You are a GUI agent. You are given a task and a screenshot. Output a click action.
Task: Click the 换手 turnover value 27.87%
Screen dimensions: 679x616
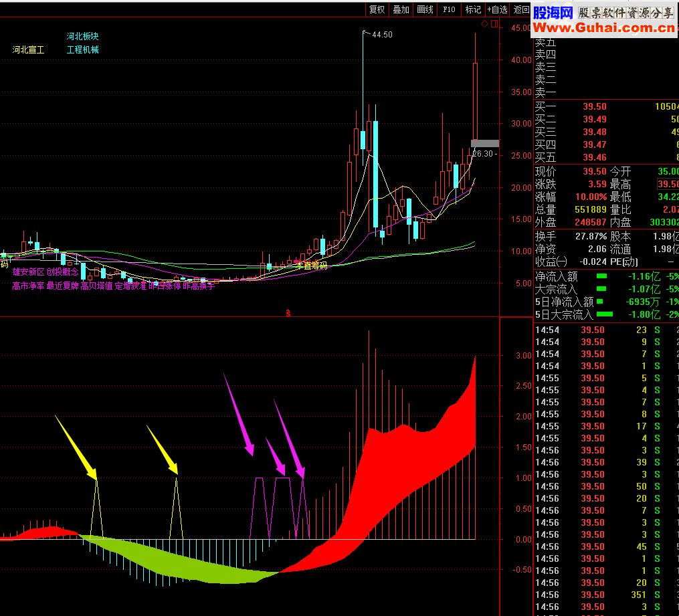point(591,236)
